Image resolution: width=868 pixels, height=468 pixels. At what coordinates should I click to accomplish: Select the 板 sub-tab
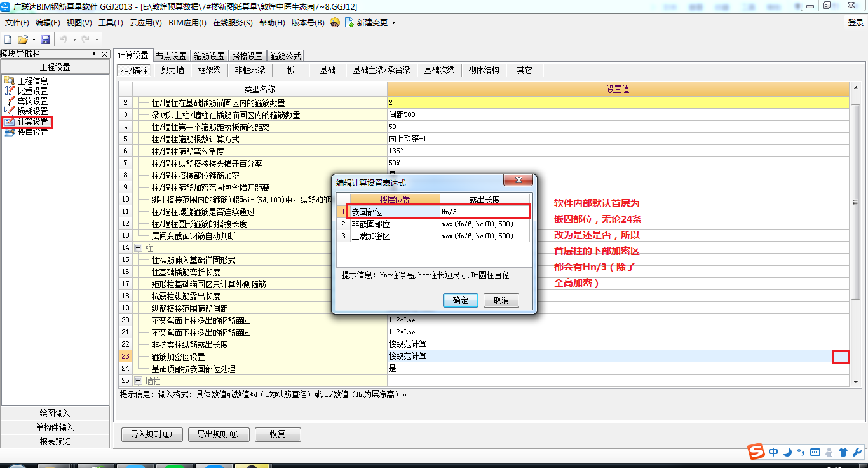click(x=291, y=71)
